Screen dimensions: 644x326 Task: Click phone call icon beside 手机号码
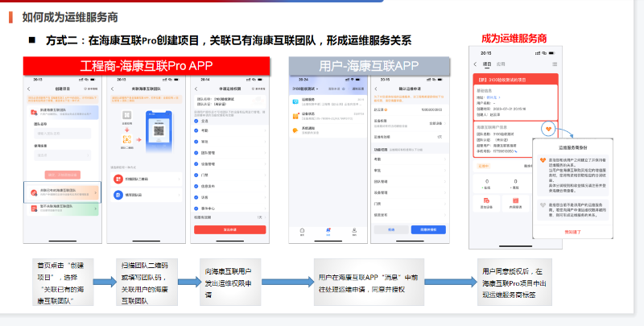coord(516,151)
